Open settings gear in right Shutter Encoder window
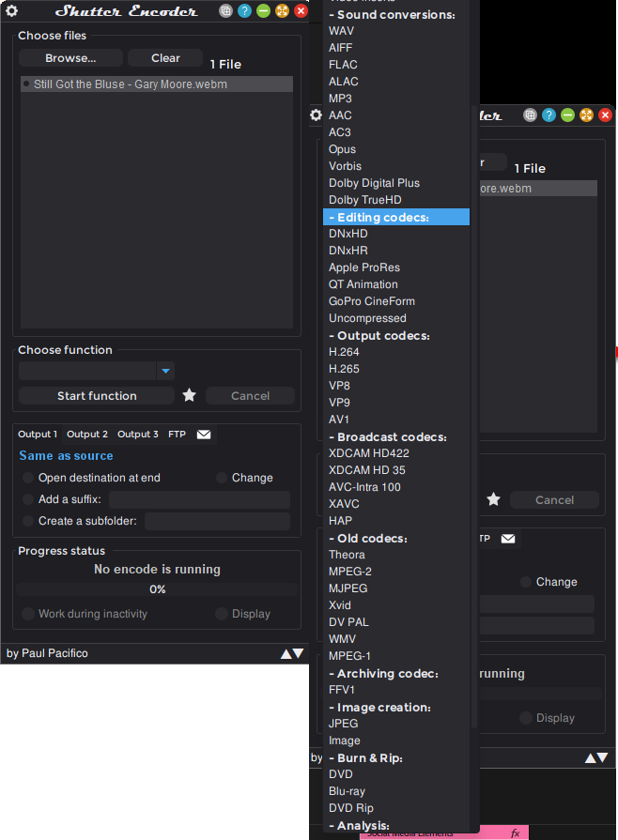This screenshot has width=618, height=840. pos(317,115)
